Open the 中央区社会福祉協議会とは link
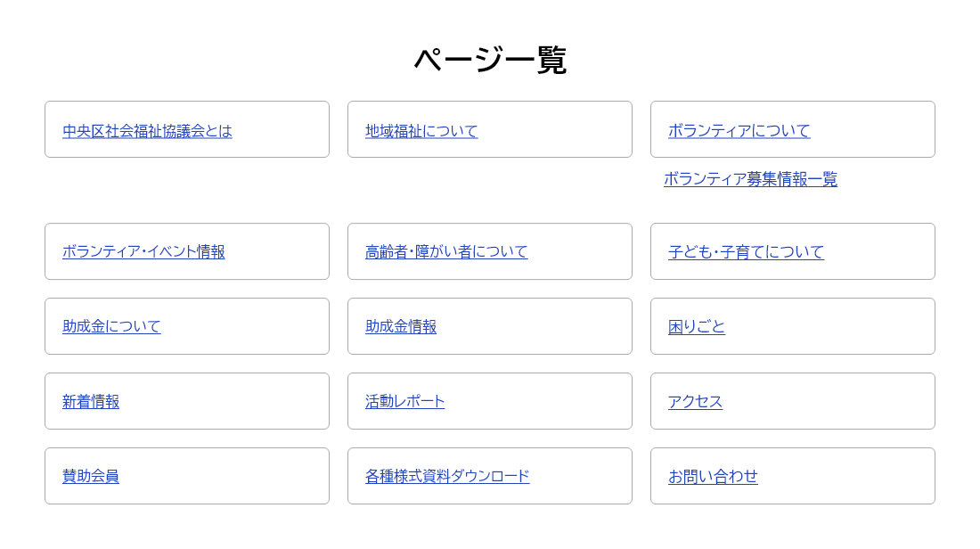This screenshot has width=980, height=549. (x=147, y=131)
